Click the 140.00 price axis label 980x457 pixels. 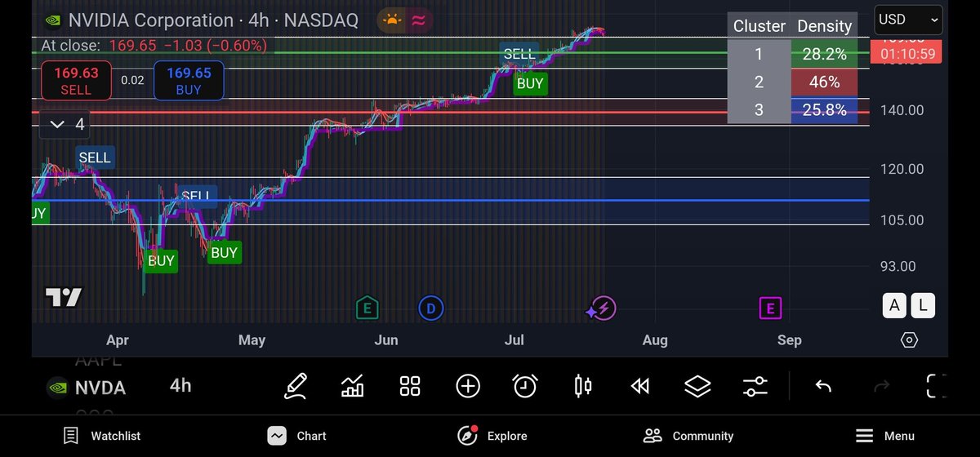pos(902,110)
